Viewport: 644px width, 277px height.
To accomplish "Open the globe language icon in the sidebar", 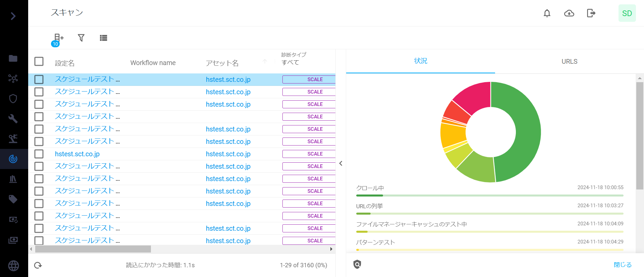I will coord(13,266).
